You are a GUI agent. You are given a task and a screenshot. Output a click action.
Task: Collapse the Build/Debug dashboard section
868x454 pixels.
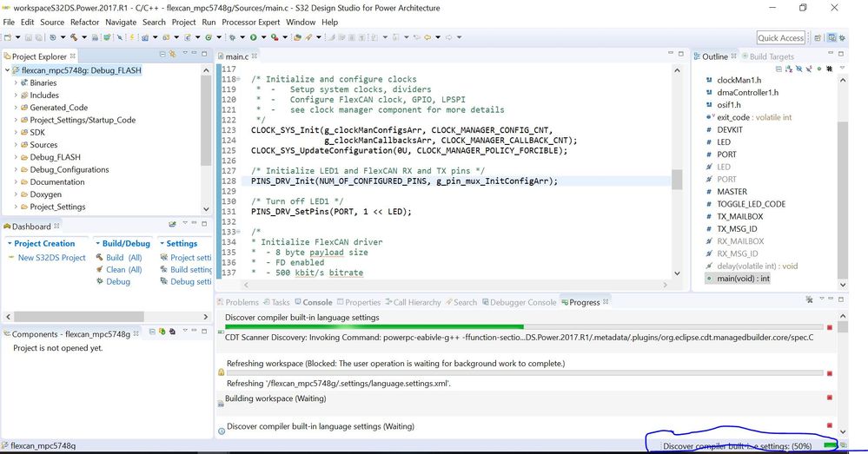click(97, 243)
